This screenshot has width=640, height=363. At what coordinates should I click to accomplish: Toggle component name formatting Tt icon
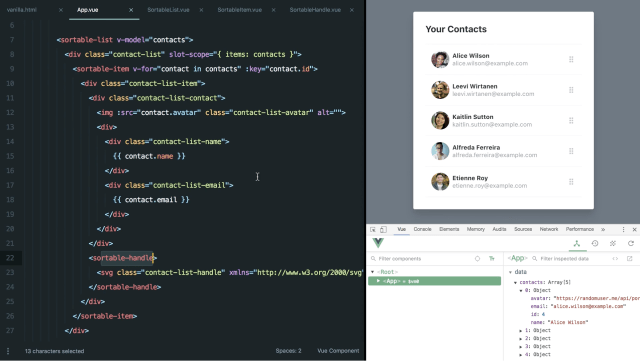[492, 258]
